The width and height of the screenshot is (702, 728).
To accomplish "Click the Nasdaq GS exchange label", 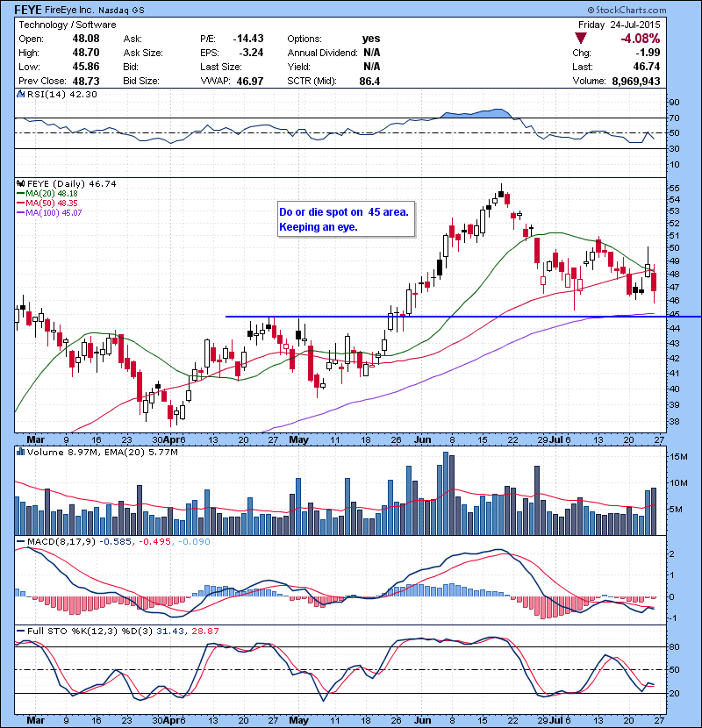I will point(121,10).
